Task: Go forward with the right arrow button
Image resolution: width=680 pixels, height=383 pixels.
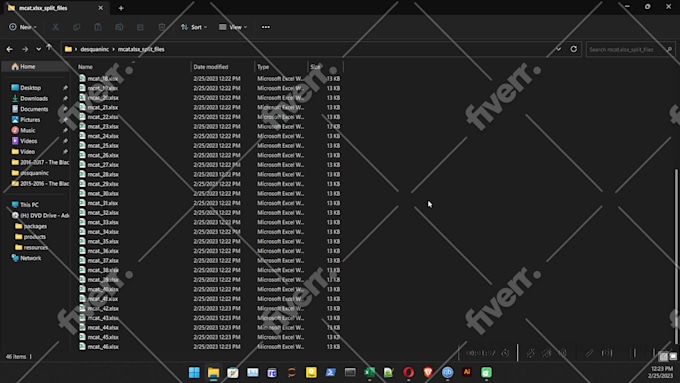Action: 25,49
